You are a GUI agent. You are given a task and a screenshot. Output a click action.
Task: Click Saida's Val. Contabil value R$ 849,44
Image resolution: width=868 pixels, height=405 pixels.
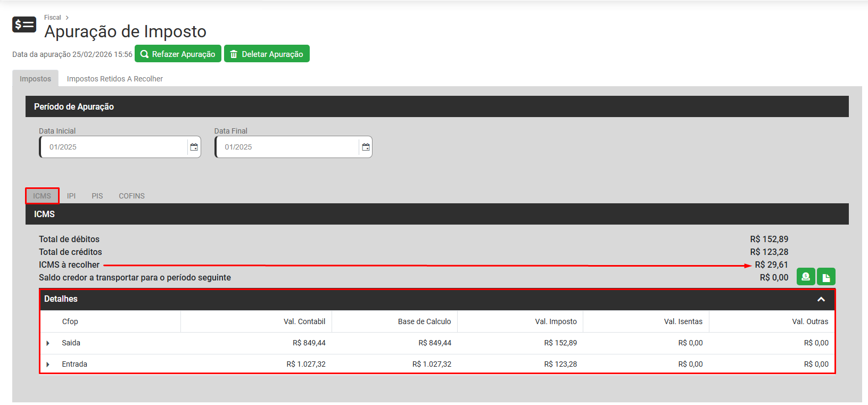[x=309, y=343]
